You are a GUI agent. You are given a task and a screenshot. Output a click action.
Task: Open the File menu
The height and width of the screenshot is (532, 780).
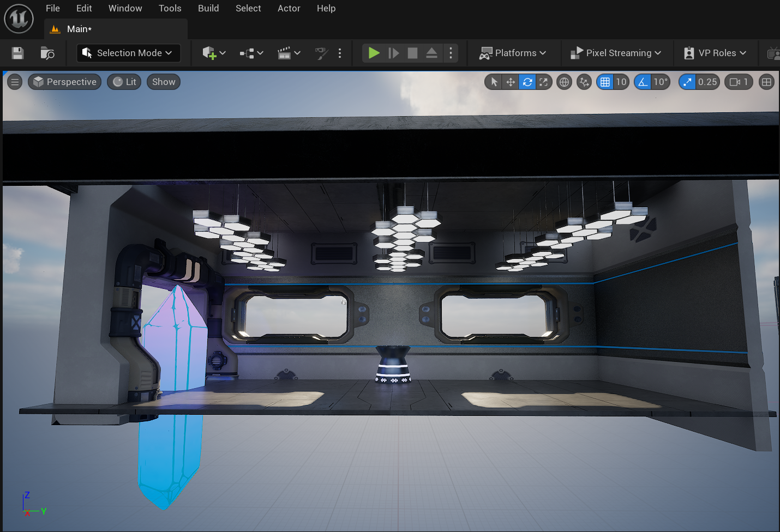tap(53, 8)
